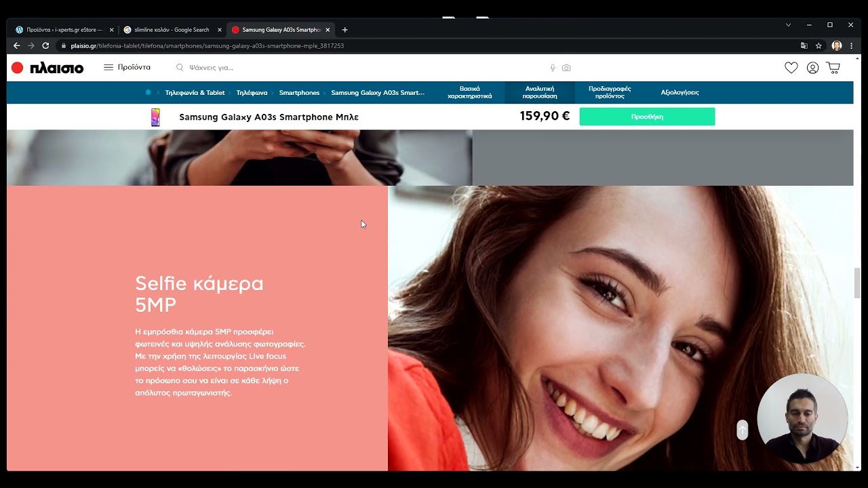
Task: Open Smartphones breadcrumb link
Action: pyautogui.click(x=299, y=93)
